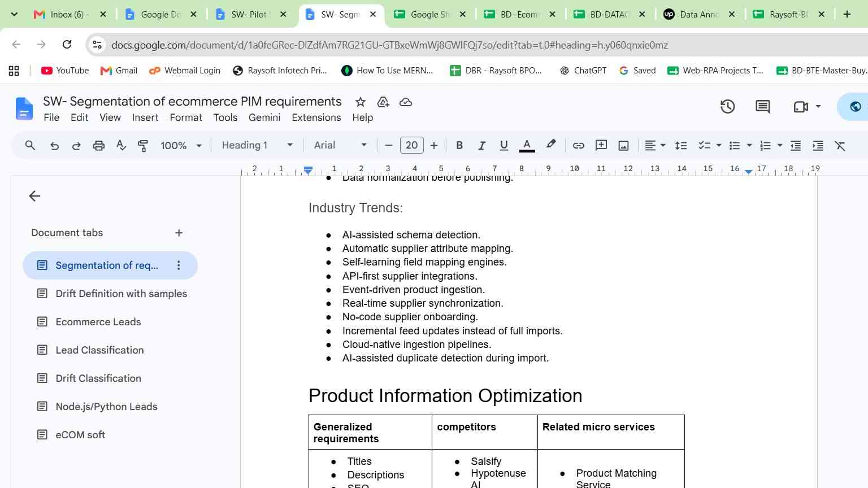Open the text color picker

527,146
